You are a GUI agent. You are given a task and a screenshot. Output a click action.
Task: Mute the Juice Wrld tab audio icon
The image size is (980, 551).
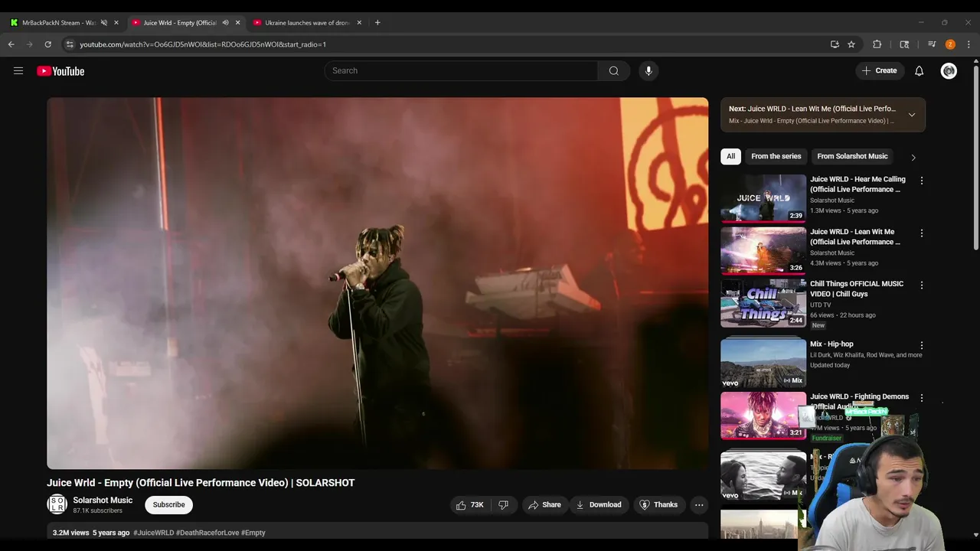pos(225,23)
